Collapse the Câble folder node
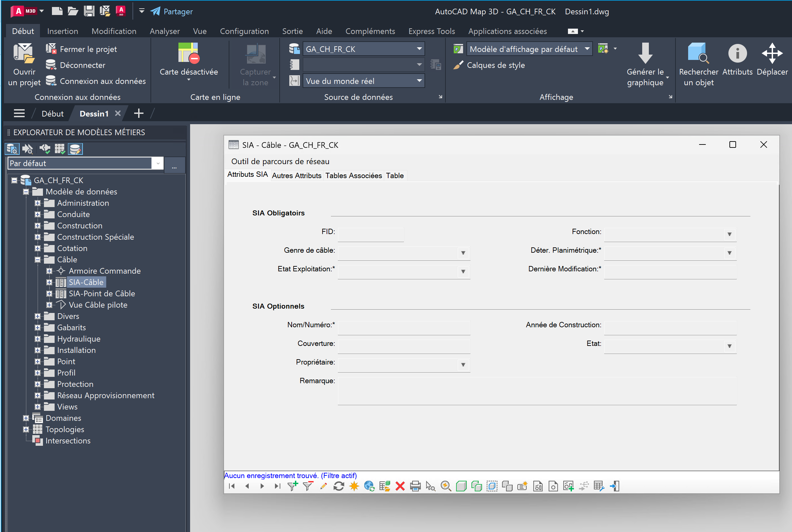 tap(38, 260)
